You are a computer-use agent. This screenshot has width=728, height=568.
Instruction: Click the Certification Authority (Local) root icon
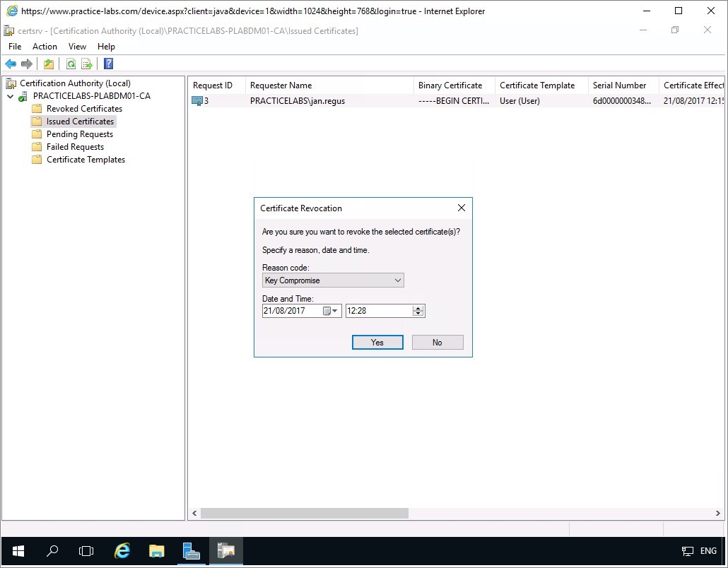pyautogui.click(x=11, y=83)
